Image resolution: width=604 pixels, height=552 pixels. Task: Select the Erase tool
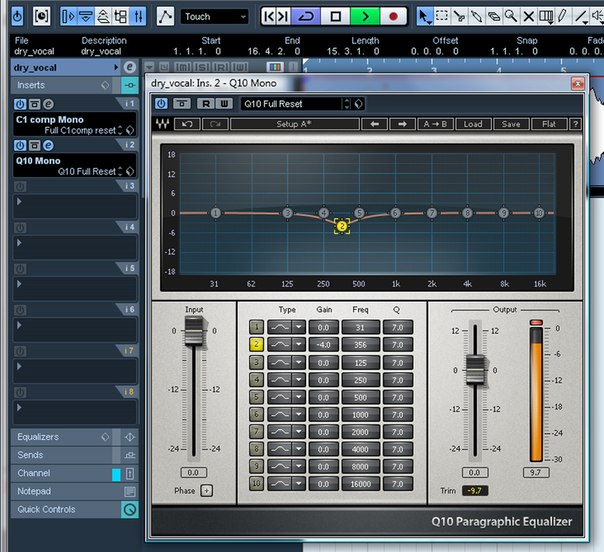coord(494,17)
